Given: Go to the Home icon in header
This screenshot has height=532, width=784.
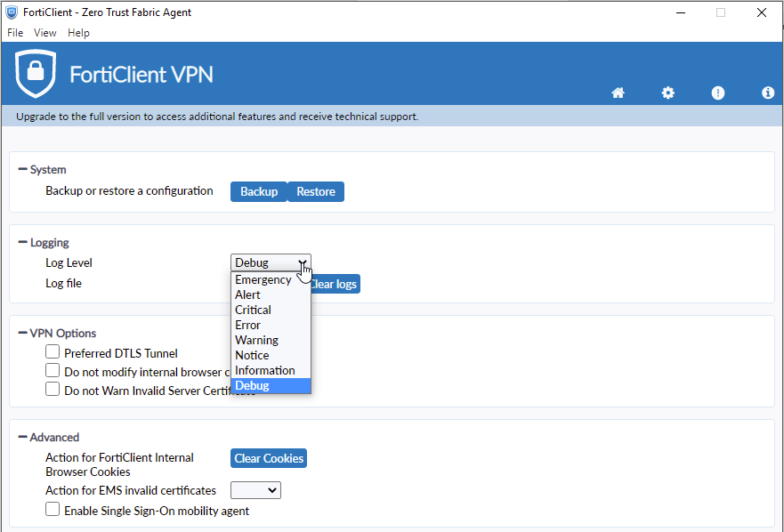Looking at the screenshot, I should point(618,93).
